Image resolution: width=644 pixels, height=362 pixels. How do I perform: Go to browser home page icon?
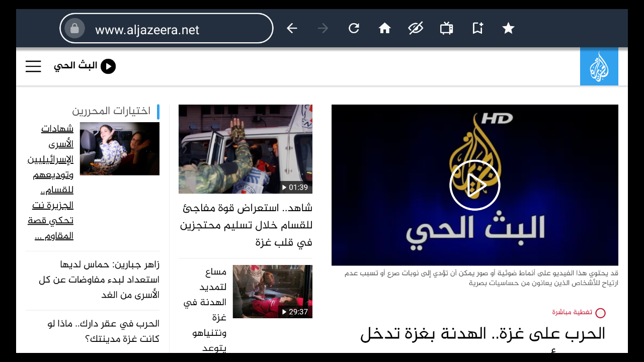pos(385,28)
